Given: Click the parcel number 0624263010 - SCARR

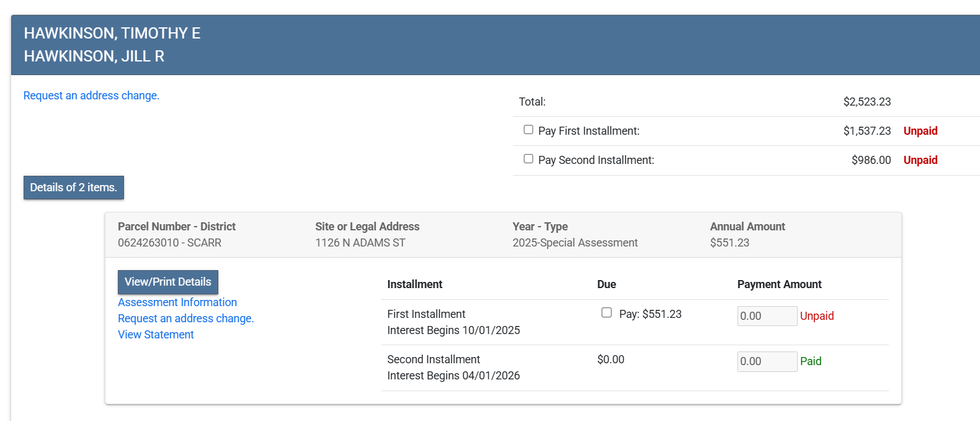Looking at the screenshot, I should [x=169, y=243].
